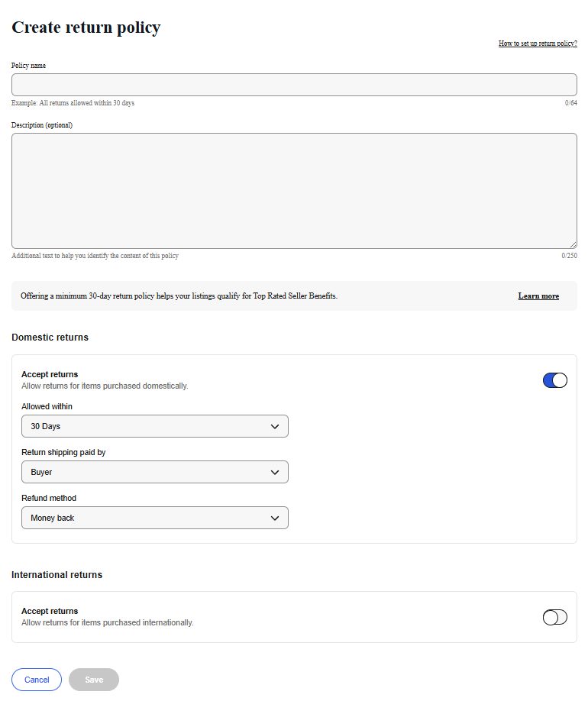Click the 0/64 policy name character counter
The width and height of the screenshot is (588, 701).
click(x=570, y=103)
